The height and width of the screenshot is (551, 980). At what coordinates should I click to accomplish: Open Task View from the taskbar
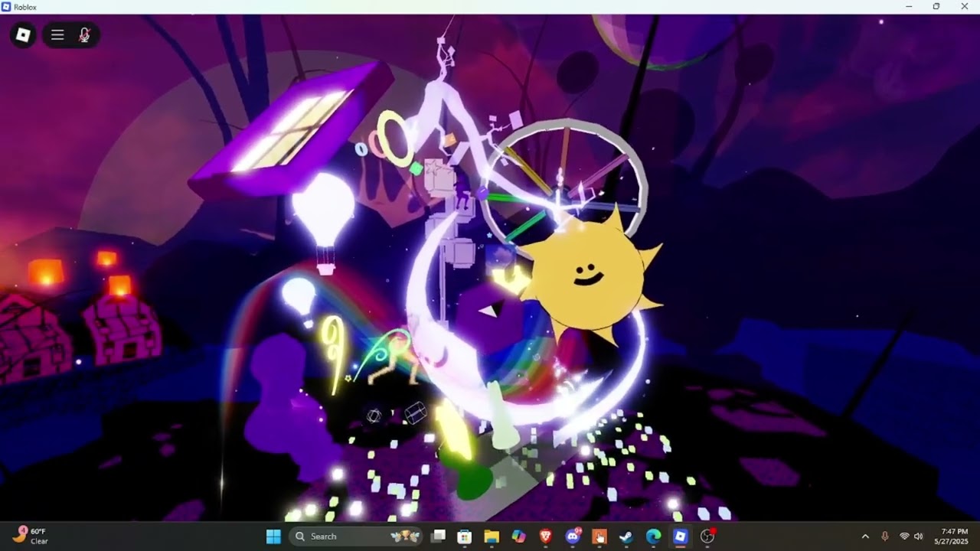click(x=438, y=536)
